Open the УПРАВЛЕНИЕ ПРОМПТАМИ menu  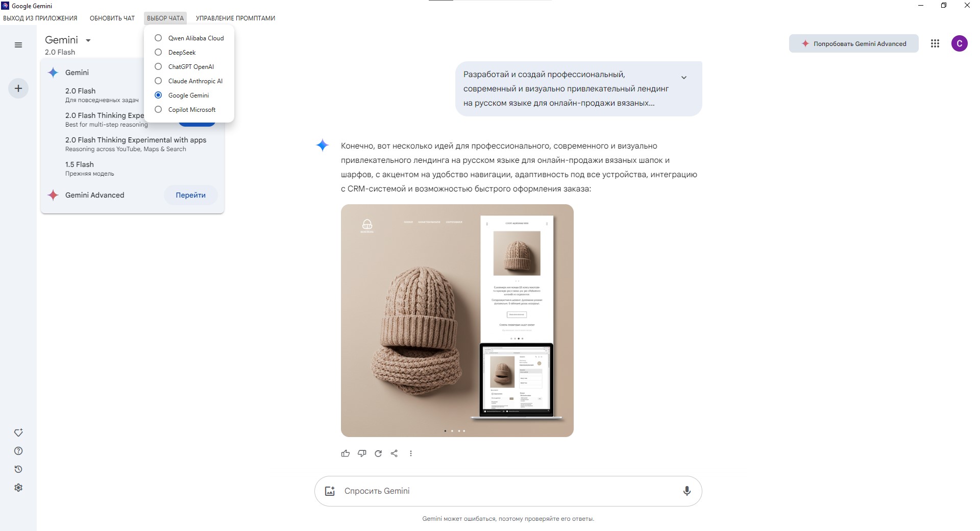[x=235, y=18]
